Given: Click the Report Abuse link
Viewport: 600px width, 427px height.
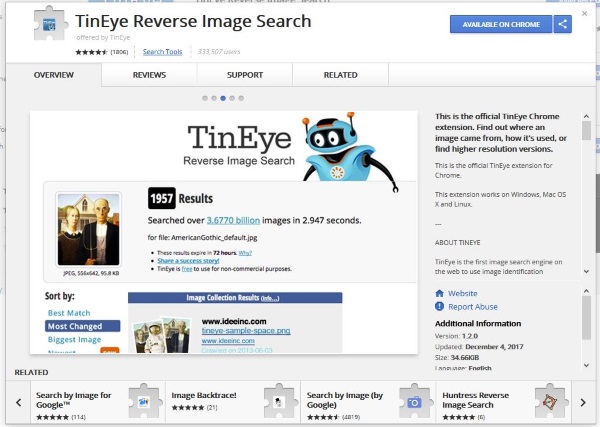Looking at the screenshot, I should click(473, 307).
